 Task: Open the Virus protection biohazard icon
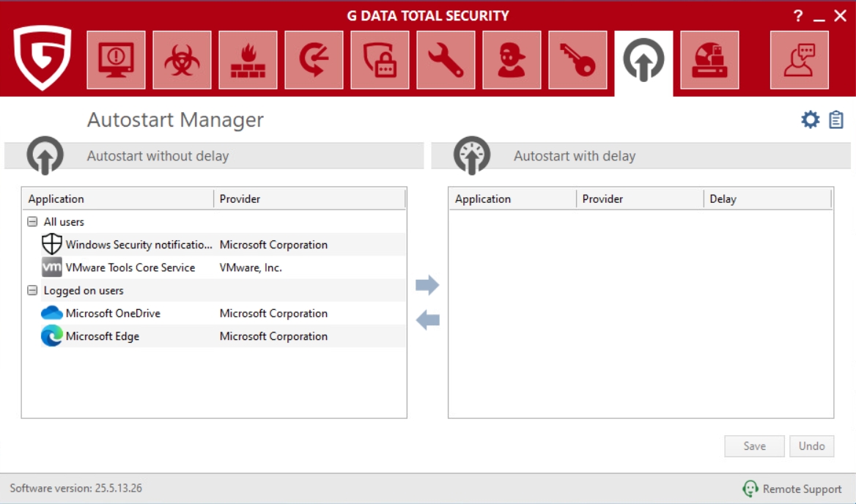(182, 60)
